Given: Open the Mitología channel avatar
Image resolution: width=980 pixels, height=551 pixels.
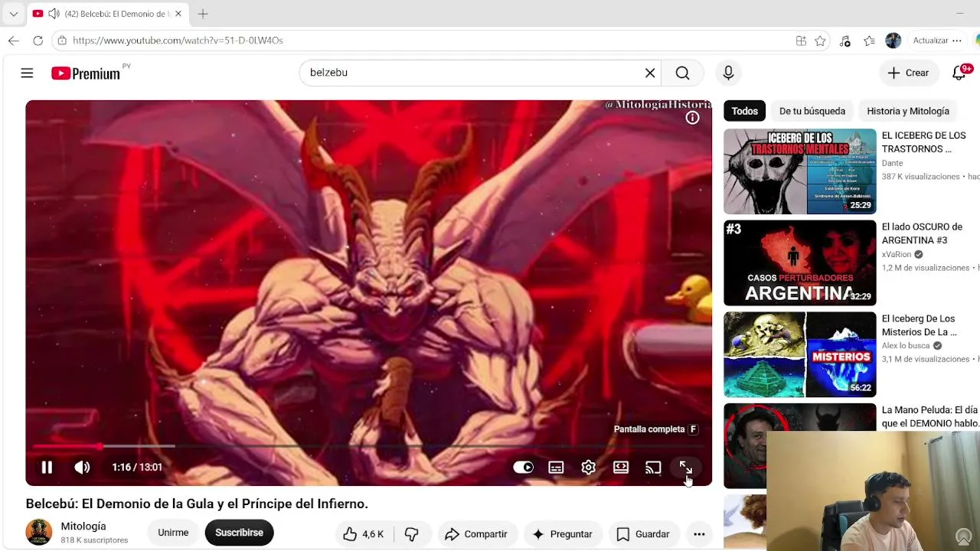Looking at the screenshot, I should [x=38, y=532].
